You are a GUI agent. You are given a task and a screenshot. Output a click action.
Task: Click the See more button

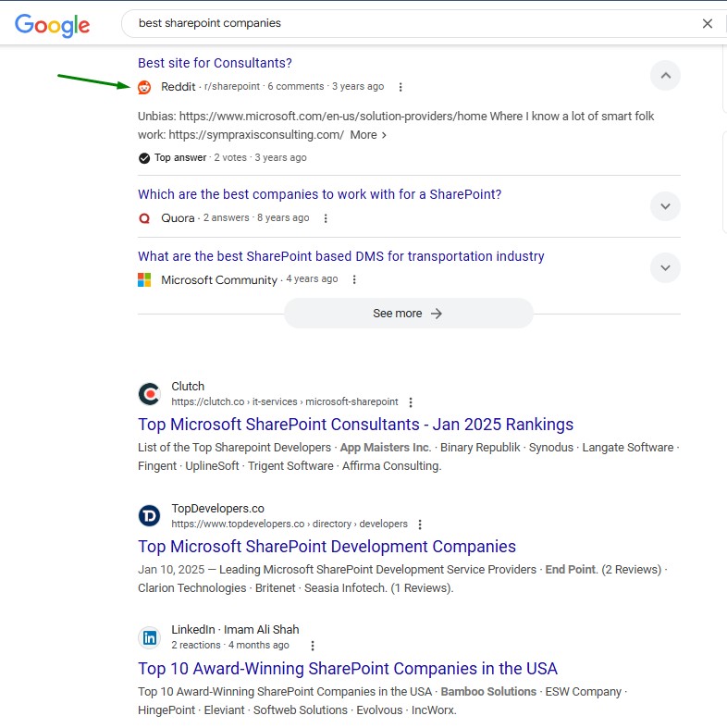409,314
